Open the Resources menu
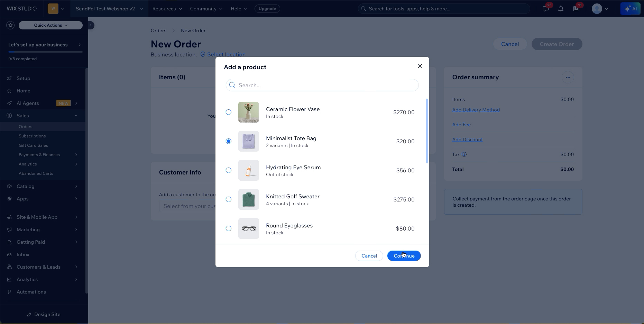644x324 pixels. (167, 9)
